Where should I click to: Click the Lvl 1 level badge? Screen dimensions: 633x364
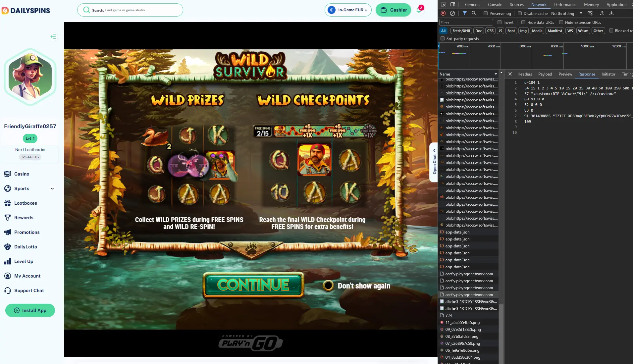coord(30,138)
